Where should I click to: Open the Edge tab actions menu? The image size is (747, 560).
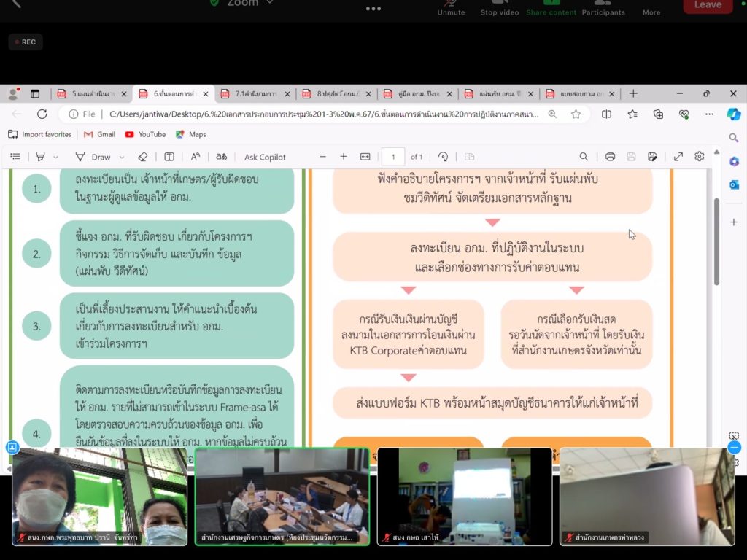pyautogui.click(x=35, y=94)
